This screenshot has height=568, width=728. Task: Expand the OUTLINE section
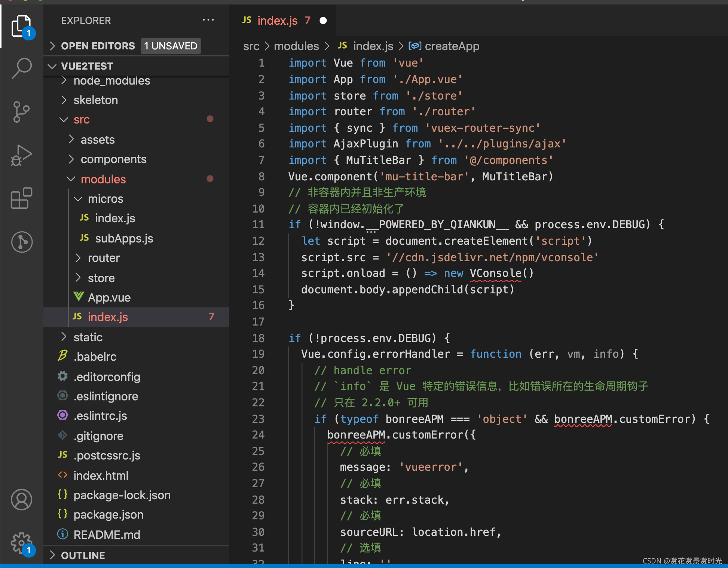click(x=83, y=556)
